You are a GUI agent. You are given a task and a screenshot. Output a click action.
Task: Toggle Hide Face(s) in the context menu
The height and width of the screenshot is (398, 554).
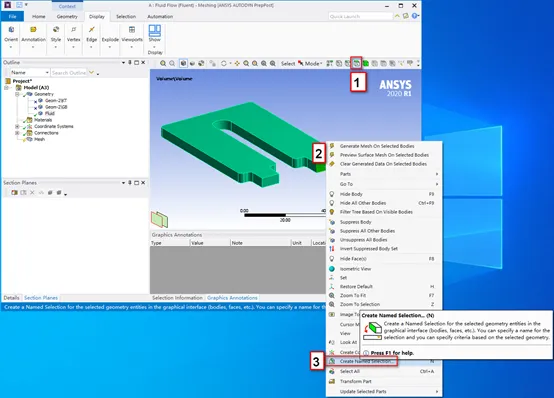pos(384,259)
